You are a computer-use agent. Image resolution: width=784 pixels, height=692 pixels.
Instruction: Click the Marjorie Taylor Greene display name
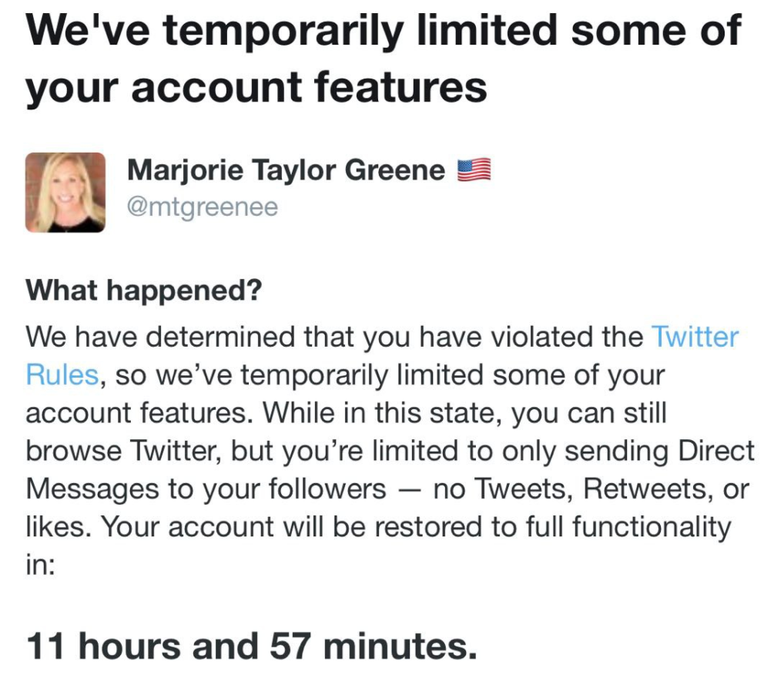(x=286, y=170)
